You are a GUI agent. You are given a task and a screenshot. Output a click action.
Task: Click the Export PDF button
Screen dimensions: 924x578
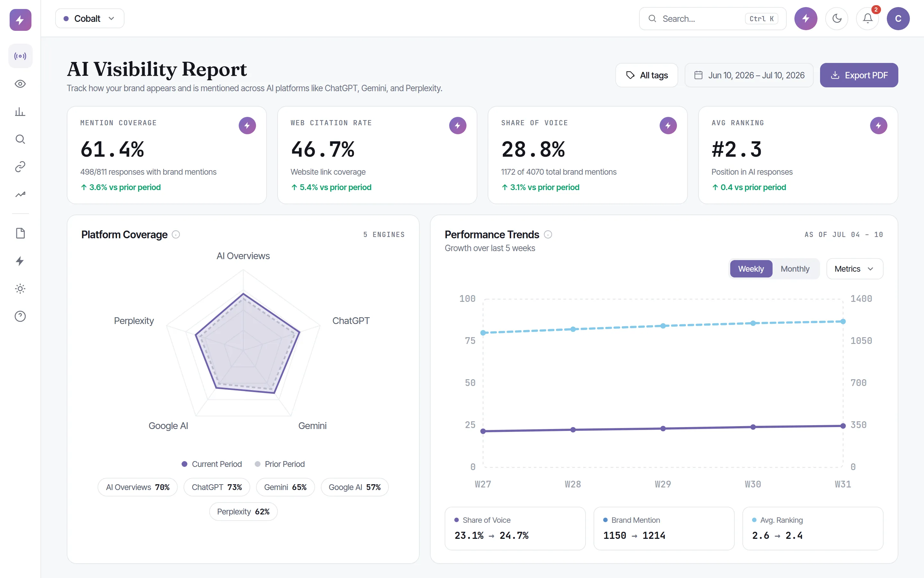859,75
